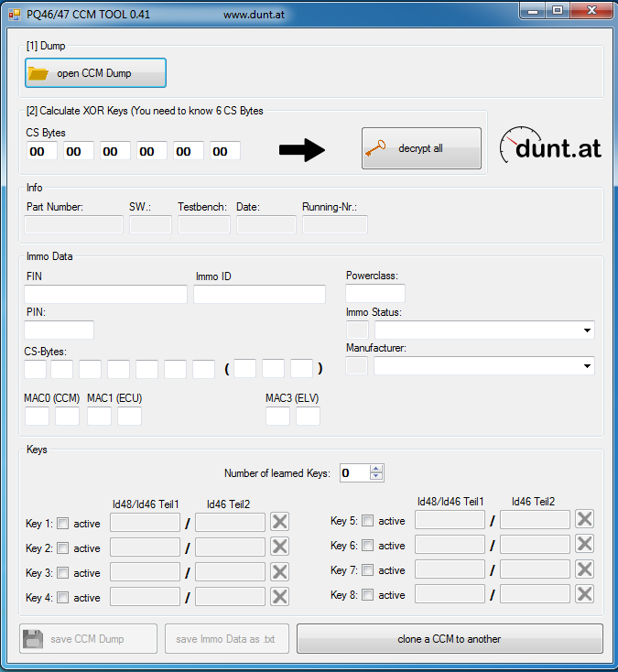This screenshot has height=672, width=618.
Task: Open the Immo Status dropdown
Action: coord(586,331)
